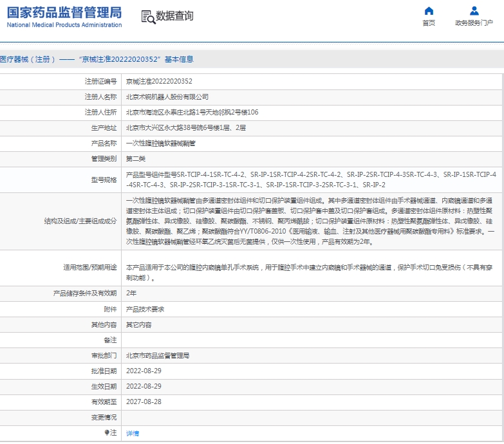Screen dimensions: 504x444
Task: Click the 结构及组成 description paragraph
Action: [x=310, y=221]
